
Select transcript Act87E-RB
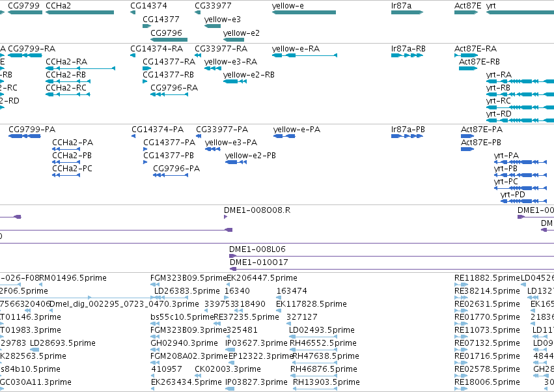point(468,68)
